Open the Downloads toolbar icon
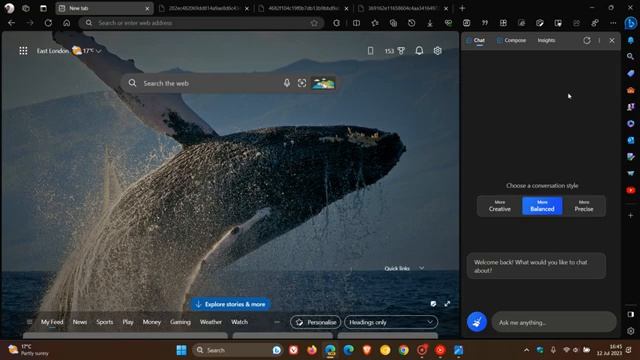The image size is (640, 360). point(430,23)
